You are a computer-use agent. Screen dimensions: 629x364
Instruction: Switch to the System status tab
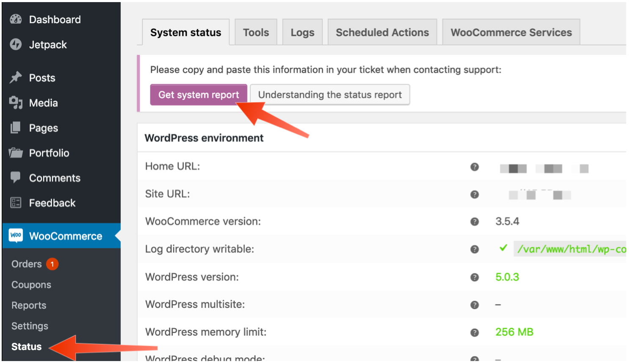pos(186,32)
